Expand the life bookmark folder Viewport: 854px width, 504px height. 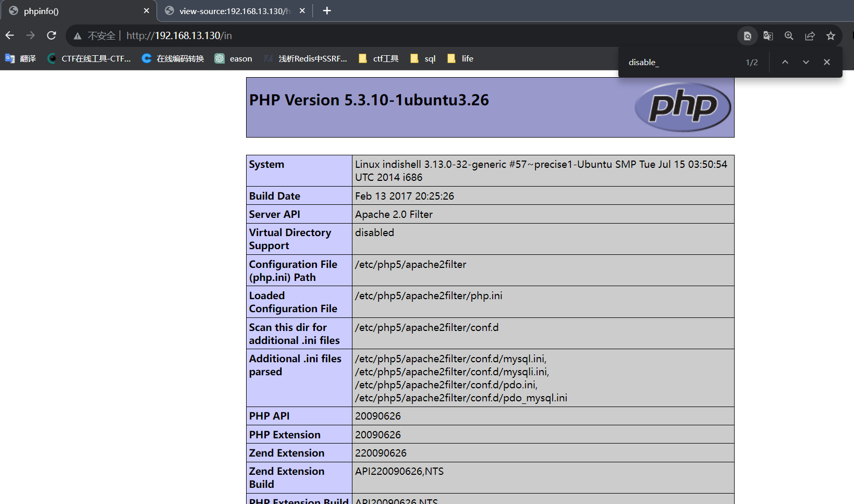click(460, 58)
